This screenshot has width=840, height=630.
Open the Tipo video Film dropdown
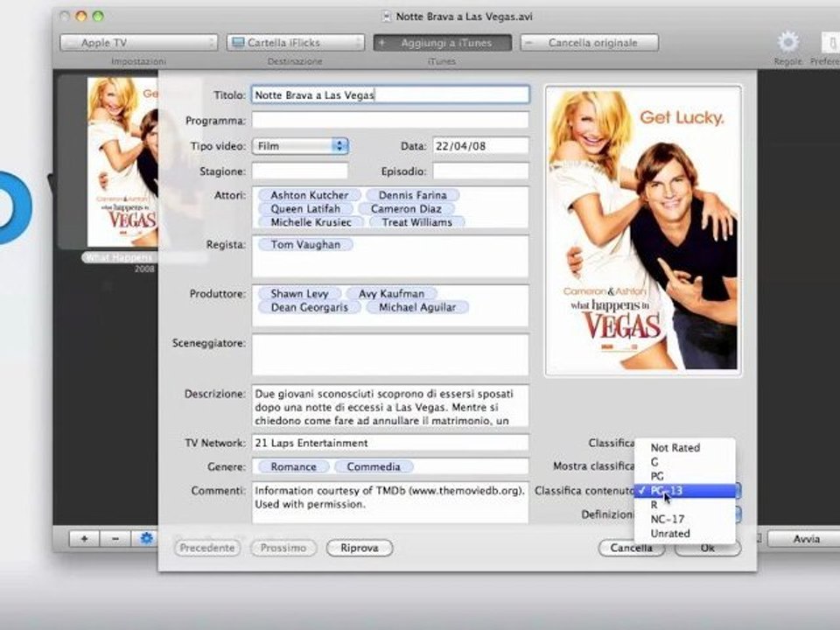point(300,146)
